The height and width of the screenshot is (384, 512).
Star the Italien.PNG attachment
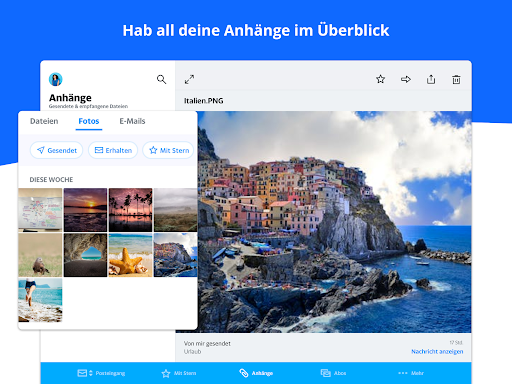(380, 79)
